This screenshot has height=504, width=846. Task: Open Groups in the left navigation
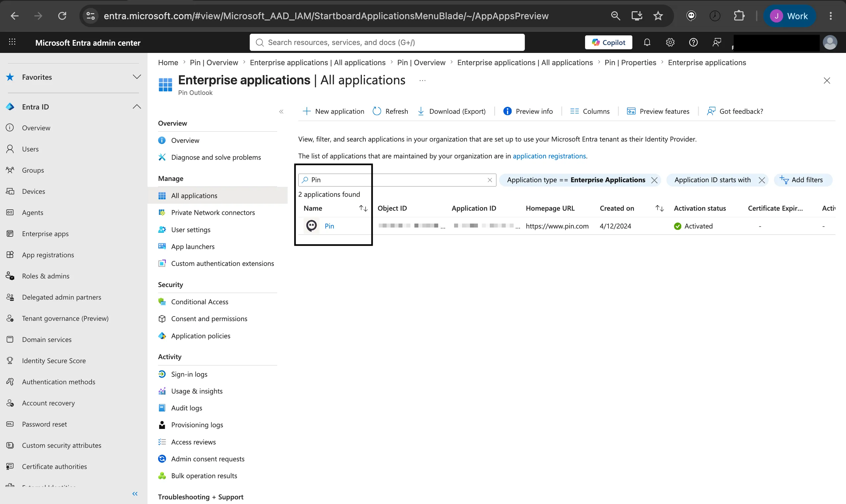pyautogui.click(x=33, y=170)
